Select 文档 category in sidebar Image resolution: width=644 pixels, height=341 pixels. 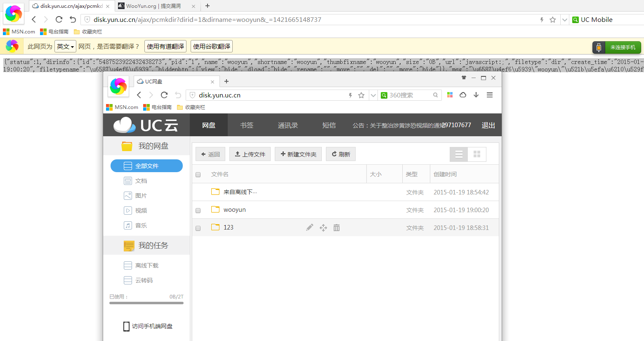point(135,181)
